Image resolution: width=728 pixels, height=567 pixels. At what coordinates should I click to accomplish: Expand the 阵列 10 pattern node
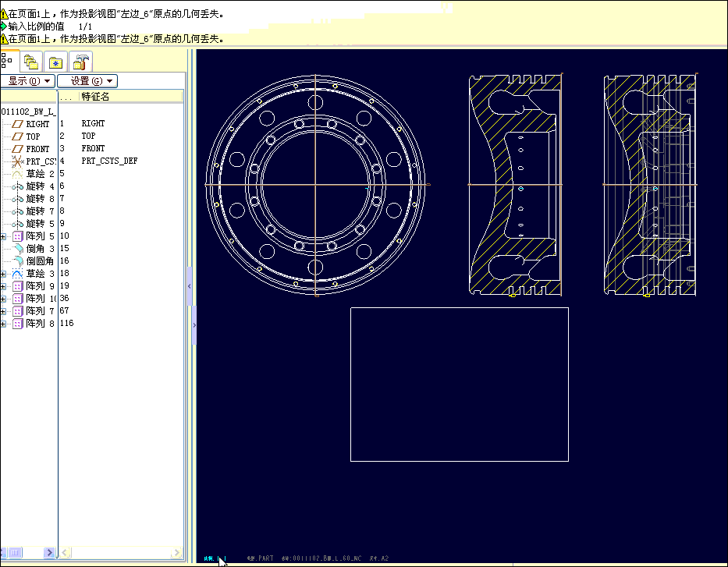pyautogui.click(x=3, y=299)
